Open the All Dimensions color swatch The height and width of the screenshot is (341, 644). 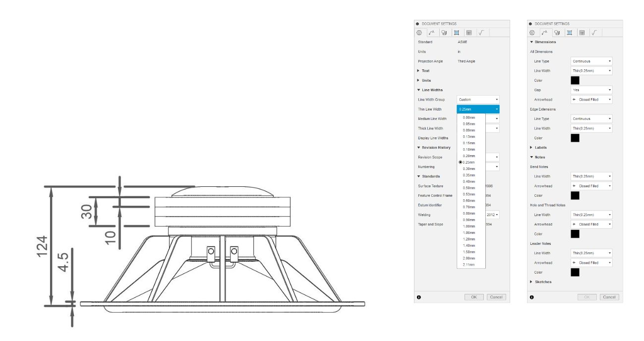(x=575, y=80)
